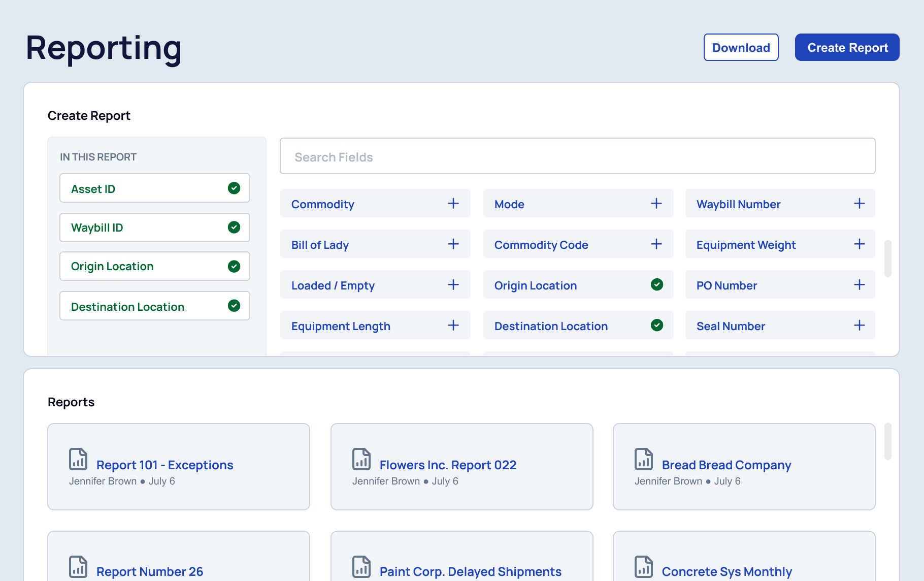Select the PO Number field label

[727, 285]
